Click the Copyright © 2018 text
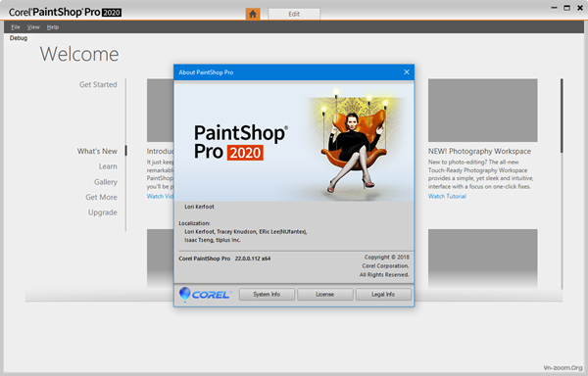 tap(387, 257)
